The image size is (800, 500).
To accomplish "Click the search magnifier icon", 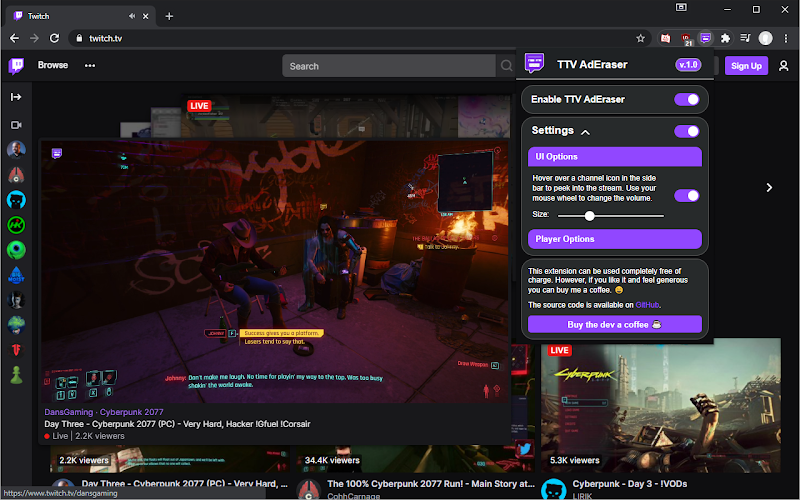I will pos(506,66).
